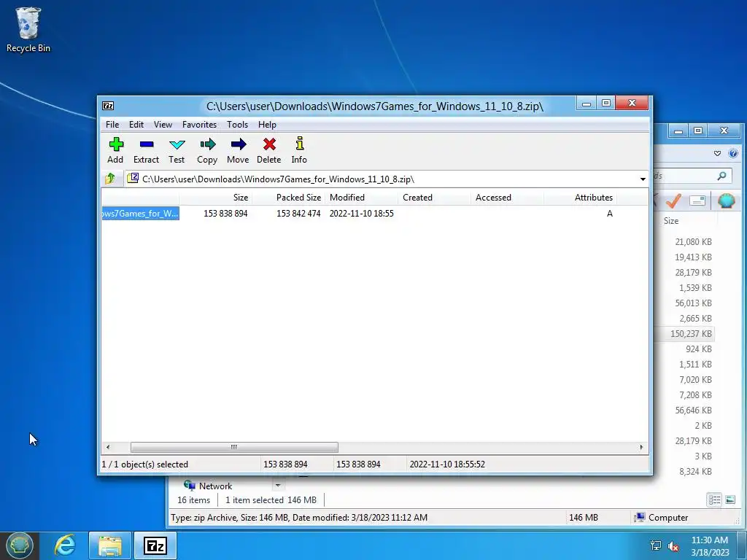Click the archive icon in the address bar

(133, 178)
